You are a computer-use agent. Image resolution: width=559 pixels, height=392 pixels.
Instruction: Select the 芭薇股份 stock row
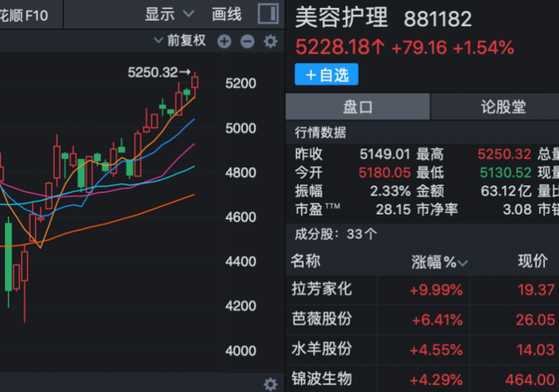(321, 320)
